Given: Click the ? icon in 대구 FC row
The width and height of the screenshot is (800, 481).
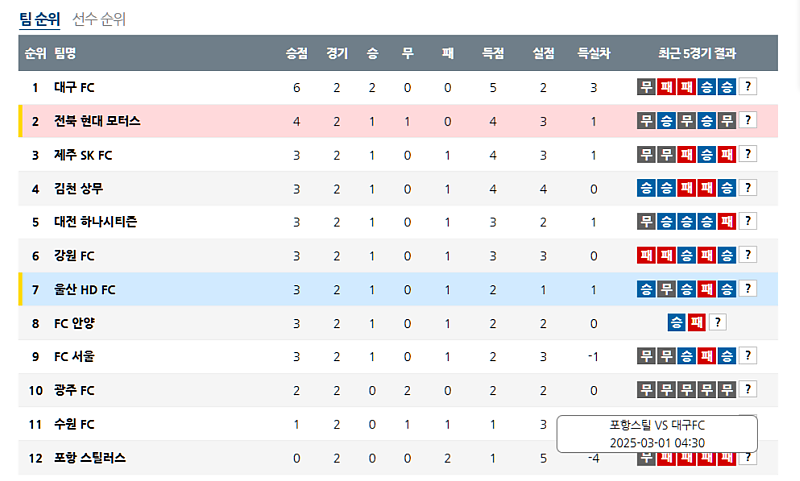Looking at the screenshot, I should coord(747,87).
